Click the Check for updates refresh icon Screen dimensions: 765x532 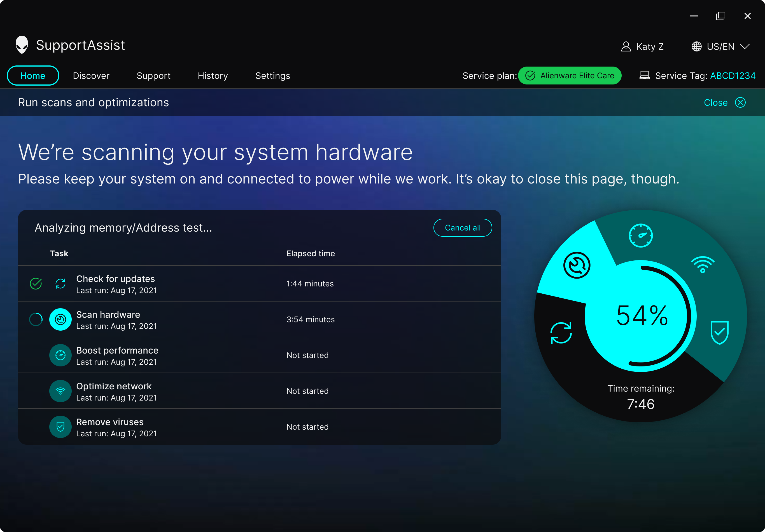(x=60, y=284)
